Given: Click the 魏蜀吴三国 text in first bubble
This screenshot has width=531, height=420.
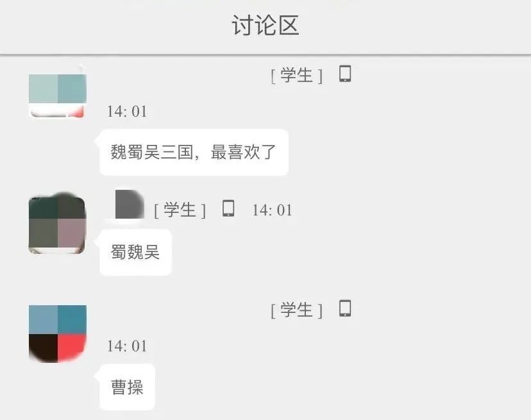Looking at the screenshot, I should point(152,152).
